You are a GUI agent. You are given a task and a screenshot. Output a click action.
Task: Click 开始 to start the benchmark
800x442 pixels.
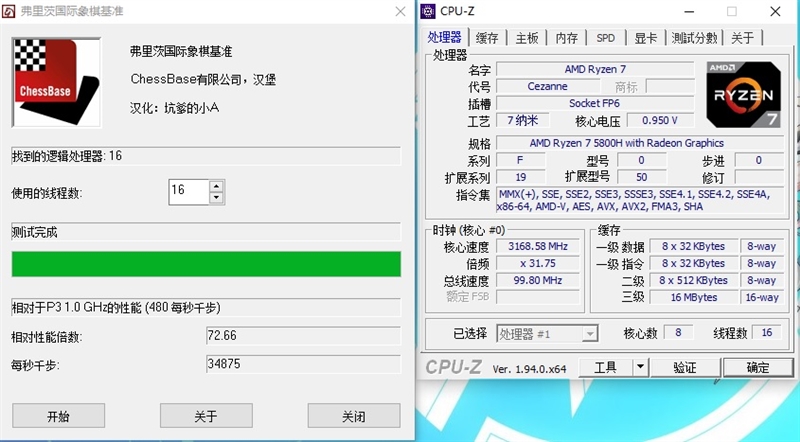coord(58,416)
